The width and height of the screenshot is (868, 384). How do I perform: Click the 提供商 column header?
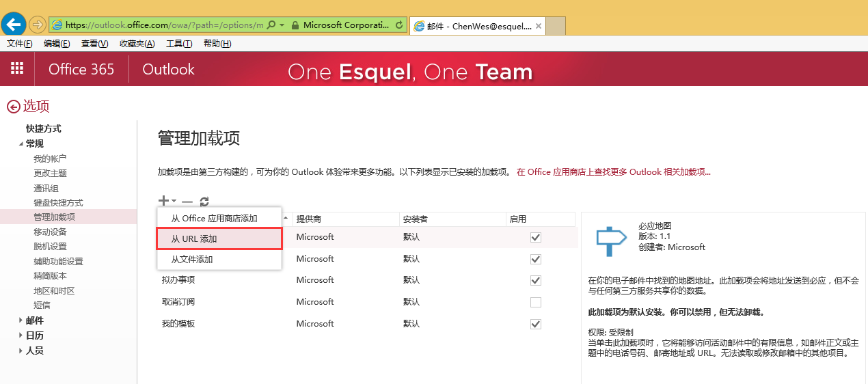pyautogui.click(x=346, y=219)
